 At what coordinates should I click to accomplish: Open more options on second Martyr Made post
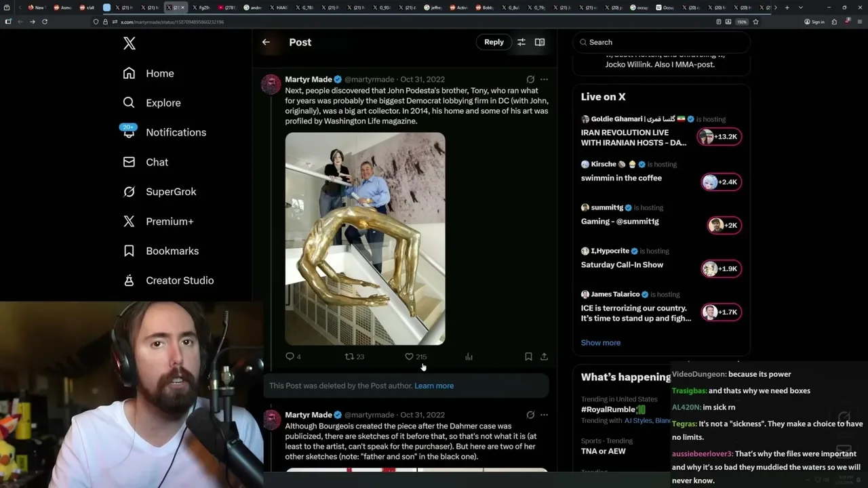pyautogui.click(x=544, y=415)
